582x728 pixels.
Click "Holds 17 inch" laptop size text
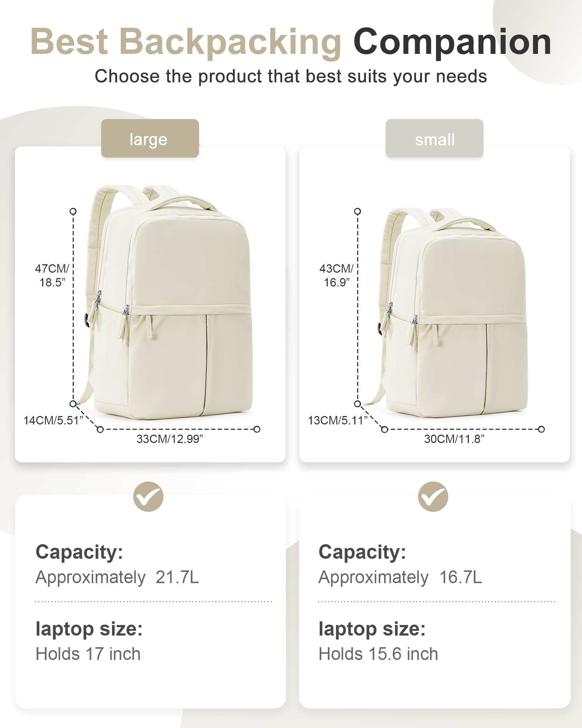tap(88, 654)
